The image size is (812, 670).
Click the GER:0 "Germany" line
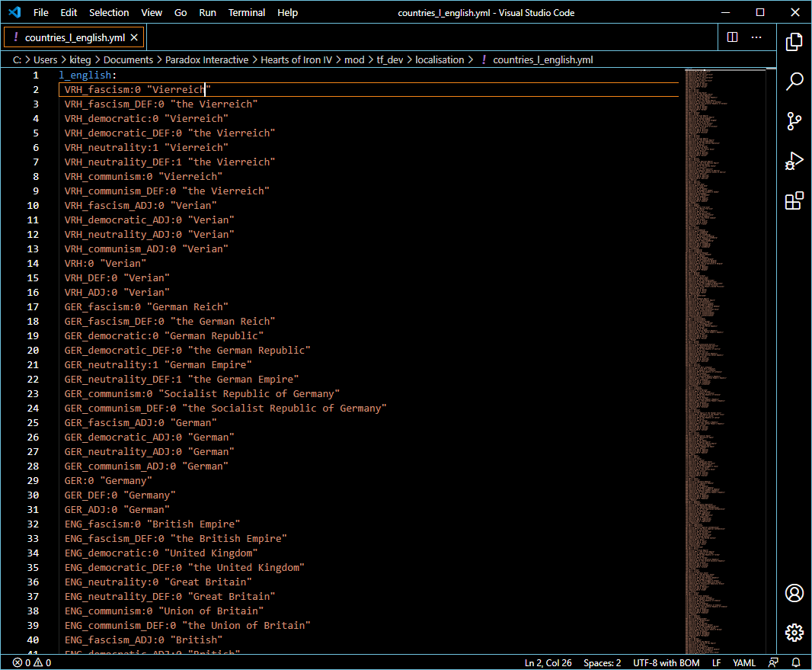(x=108, y=481)
